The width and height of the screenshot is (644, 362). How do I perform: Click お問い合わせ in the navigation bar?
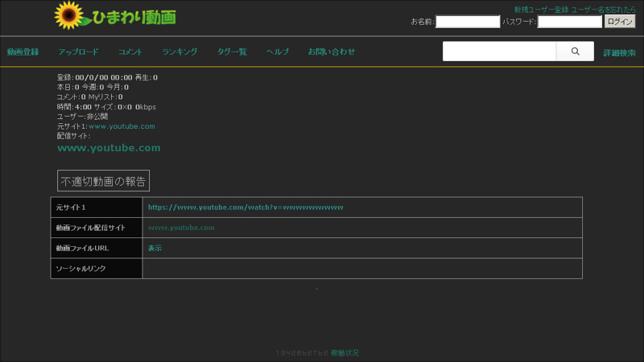[x=331, y=51]
